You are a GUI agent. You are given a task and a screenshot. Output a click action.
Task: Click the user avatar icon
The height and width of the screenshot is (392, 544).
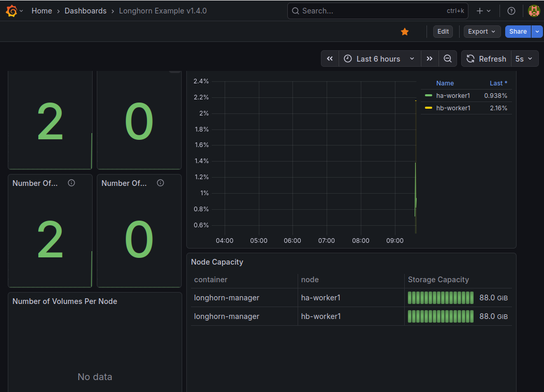click(534, 11)
